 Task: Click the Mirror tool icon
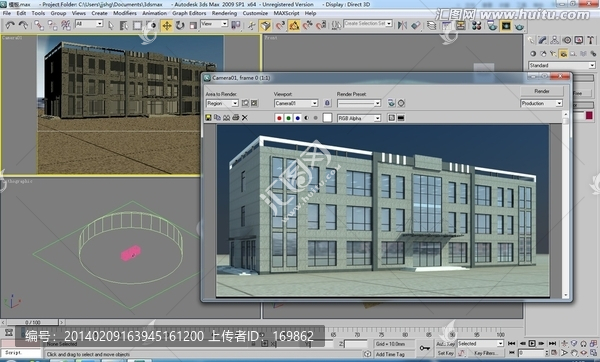(x=402, y=26)
